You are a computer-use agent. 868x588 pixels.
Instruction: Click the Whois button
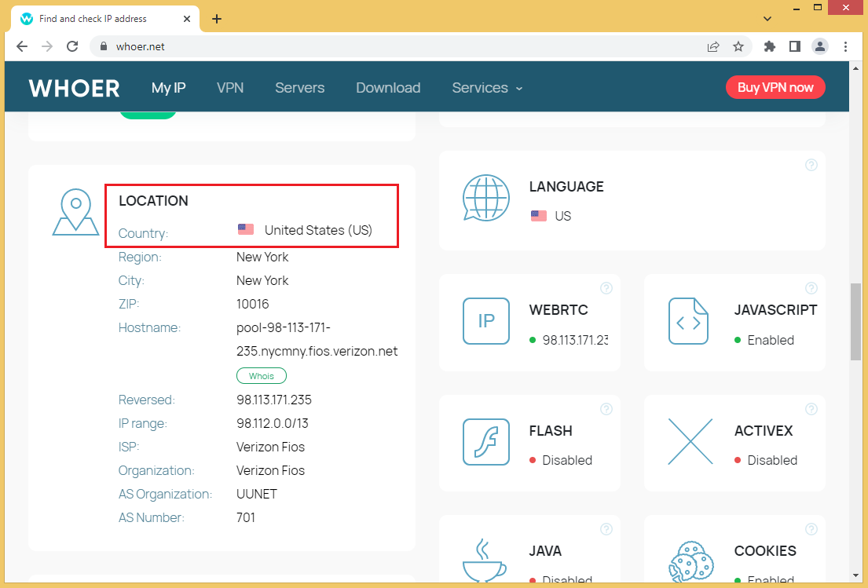point(262,376)
